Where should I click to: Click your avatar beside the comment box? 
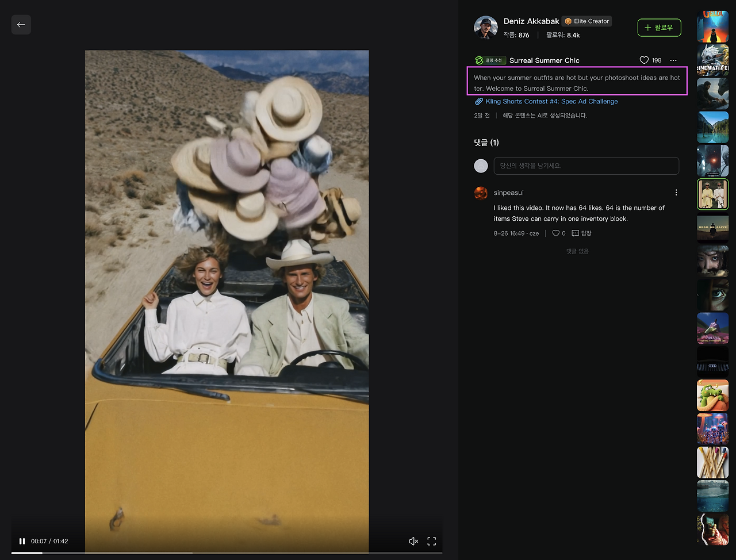(481, 166)
